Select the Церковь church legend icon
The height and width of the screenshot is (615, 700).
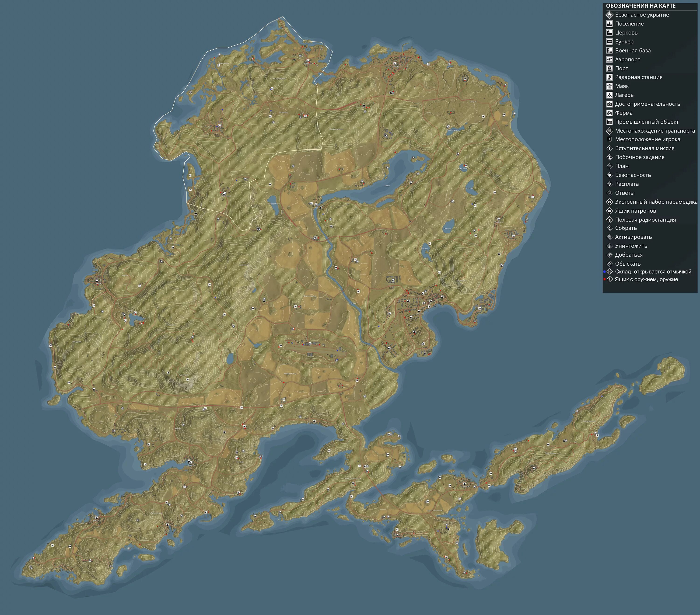coord(609,32)
